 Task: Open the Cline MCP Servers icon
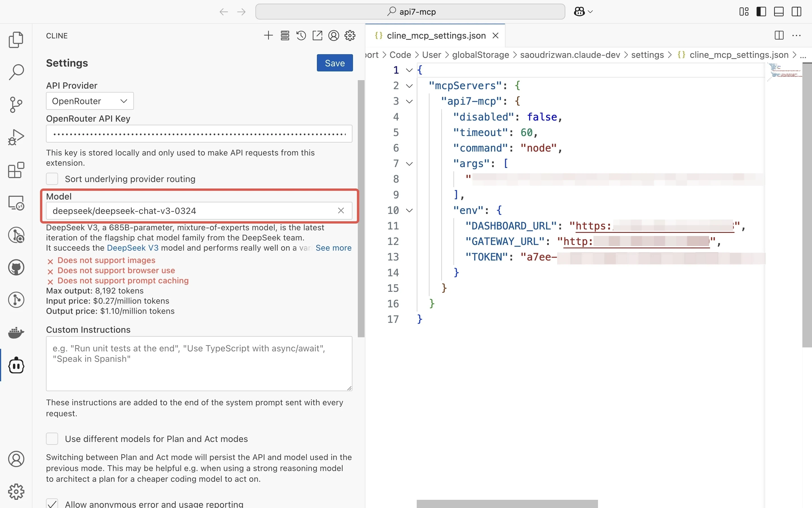(x=285, y=36)
